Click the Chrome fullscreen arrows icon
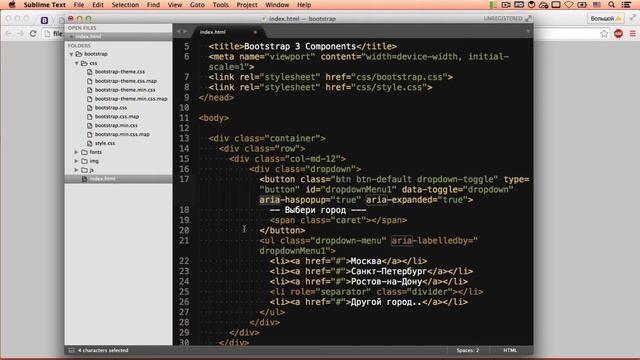 click(x=633, y=18)
